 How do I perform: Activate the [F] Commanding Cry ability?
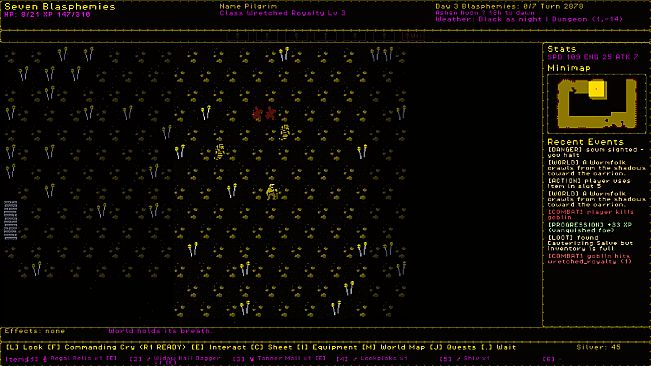click(116, 347)
